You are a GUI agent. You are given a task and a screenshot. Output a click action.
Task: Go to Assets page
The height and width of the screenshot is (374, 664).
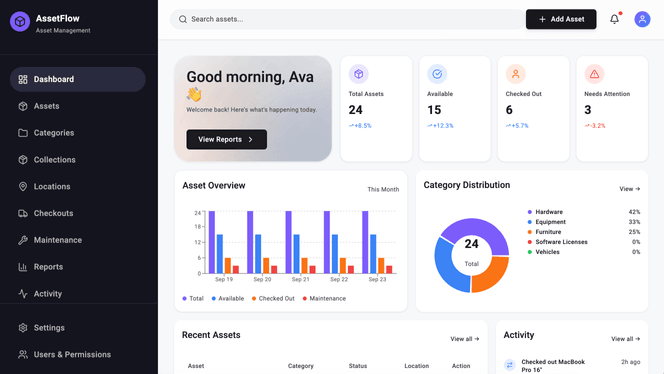tap(77, 106)
